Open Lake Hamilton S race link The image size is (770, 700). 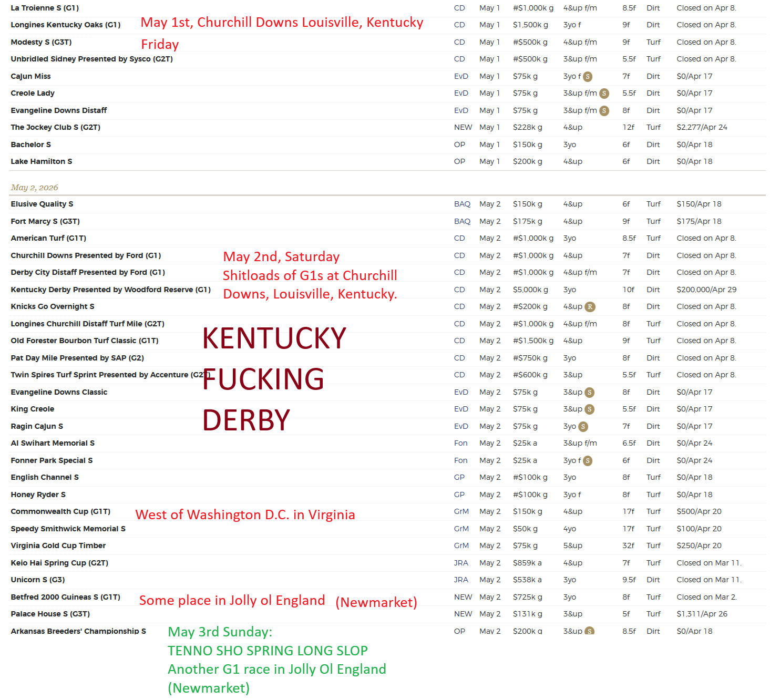(x=41, y=161)
